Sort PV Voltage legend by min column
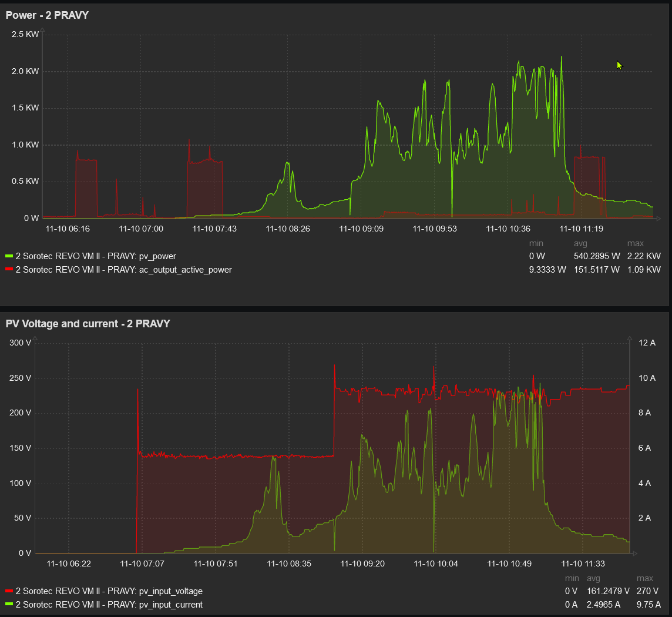The height and width of the screenshot is (617, 672). point(572,579)
